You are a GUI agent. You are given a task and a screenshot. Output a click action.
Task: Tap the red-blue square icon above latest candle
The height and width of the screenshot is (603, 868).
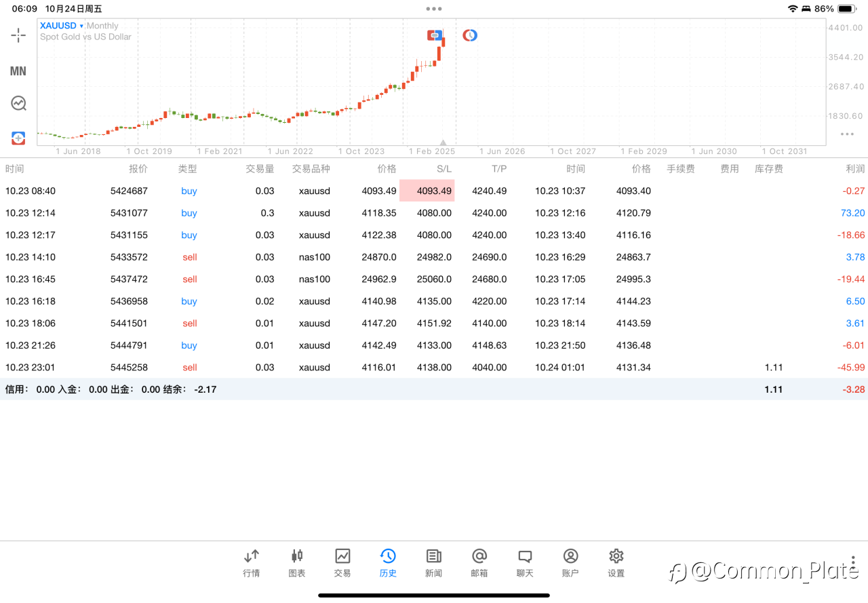coord(435,35)
